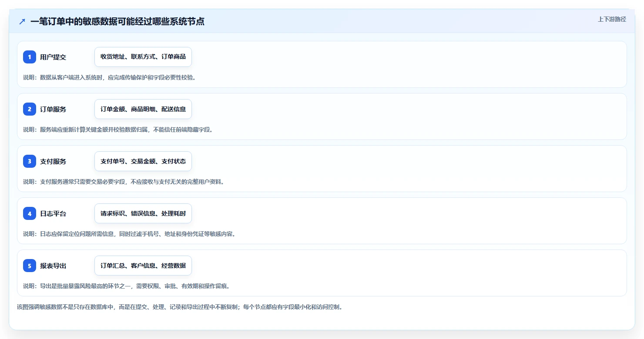The width and height of the screenshot is (644, 339).
Task: Click the step 5 number badge
Action: (x=30, y=266)
